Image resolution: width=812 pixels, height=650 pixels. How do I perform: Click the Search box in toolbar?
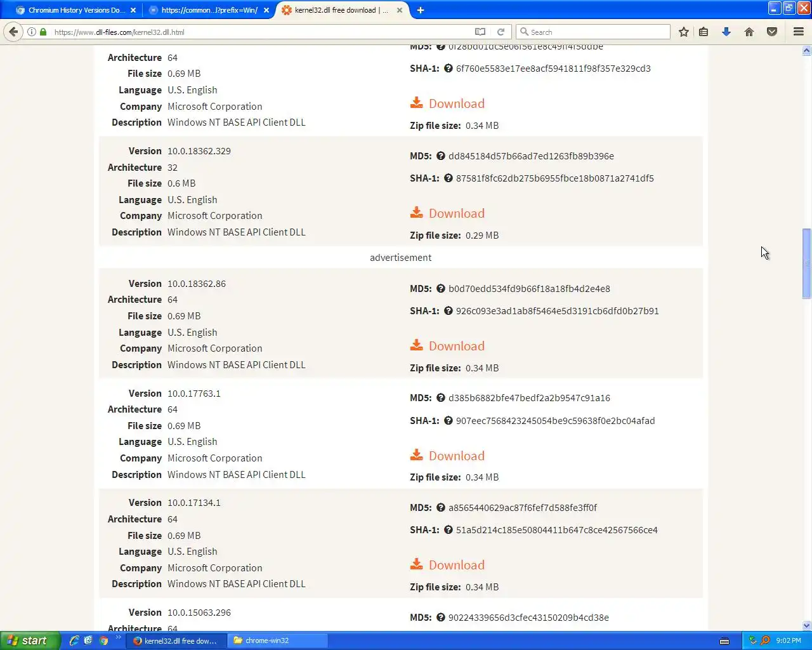click(593, 32)
